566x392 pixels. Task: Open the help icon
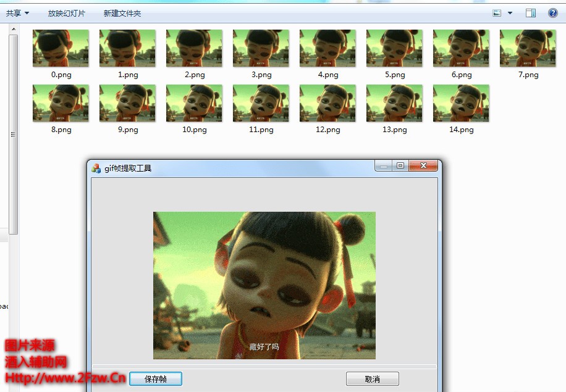click(552, 14)
